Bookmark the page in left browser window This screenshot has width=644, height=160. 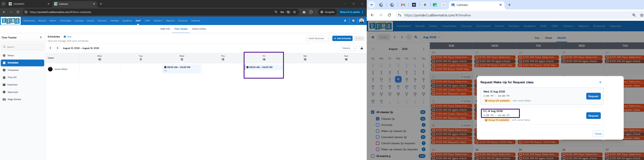pos(295,12)
